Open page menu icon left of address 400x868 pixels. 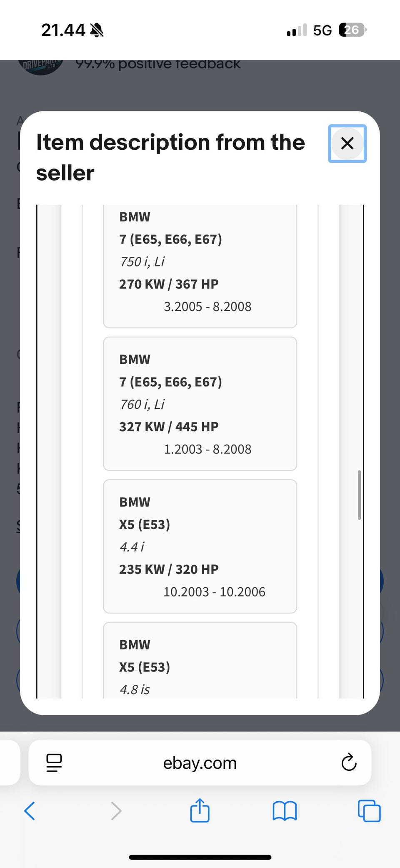coord(54,762)
